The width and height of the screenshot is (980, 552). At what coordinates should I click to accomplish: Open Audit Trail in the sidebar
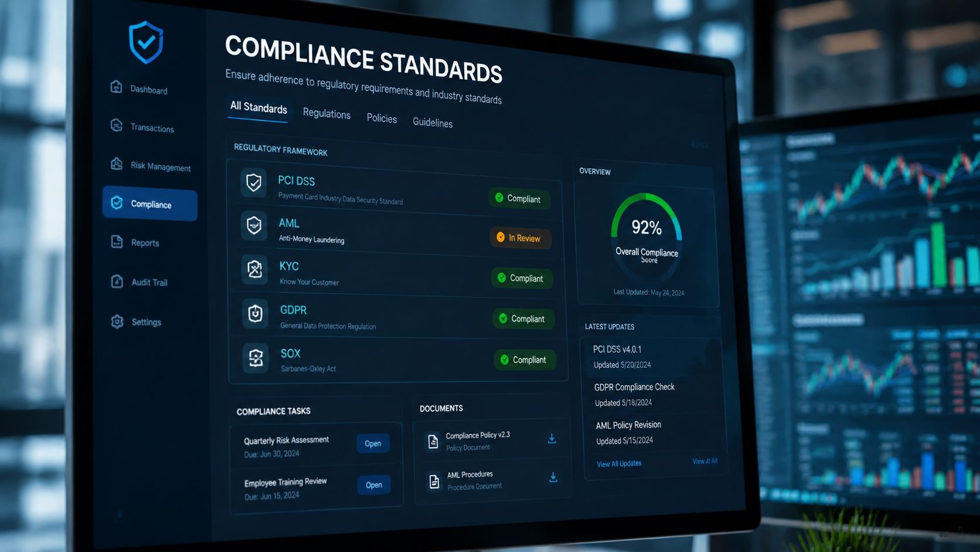(149, 282)
